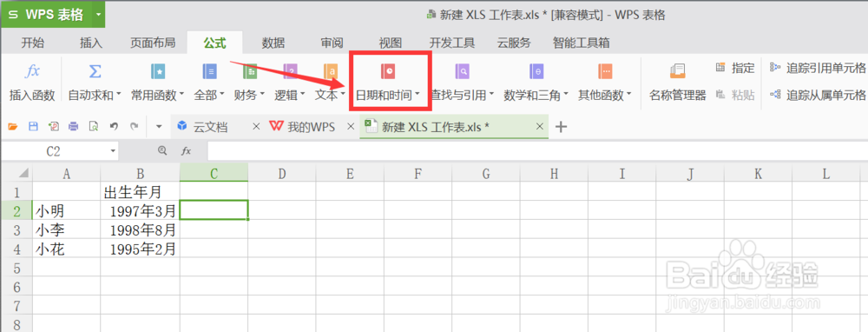Switch to the 页面布局 ribbon tab

[153, 43]
